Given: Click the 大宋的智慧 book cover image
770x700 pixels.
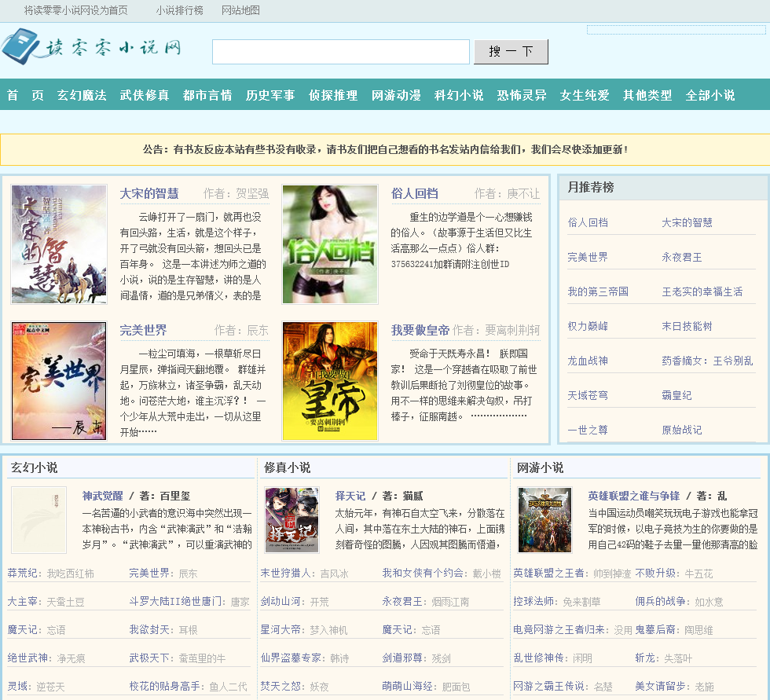Looking at the screenshot, I should point(59,244).
